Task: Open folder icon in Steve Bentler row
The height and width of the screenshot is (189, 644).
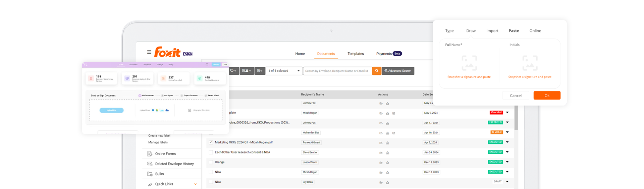Action: point(381,153)
